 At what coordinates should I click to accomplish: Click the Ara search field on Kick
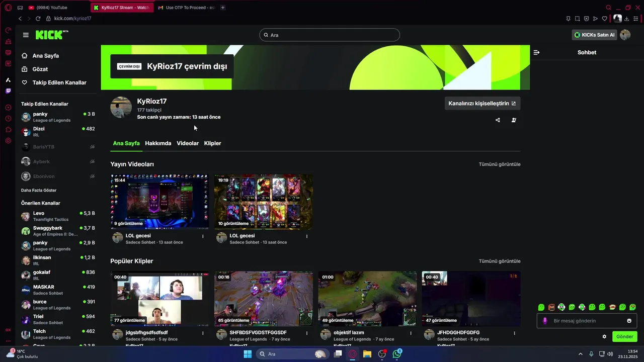click(330, 35)
